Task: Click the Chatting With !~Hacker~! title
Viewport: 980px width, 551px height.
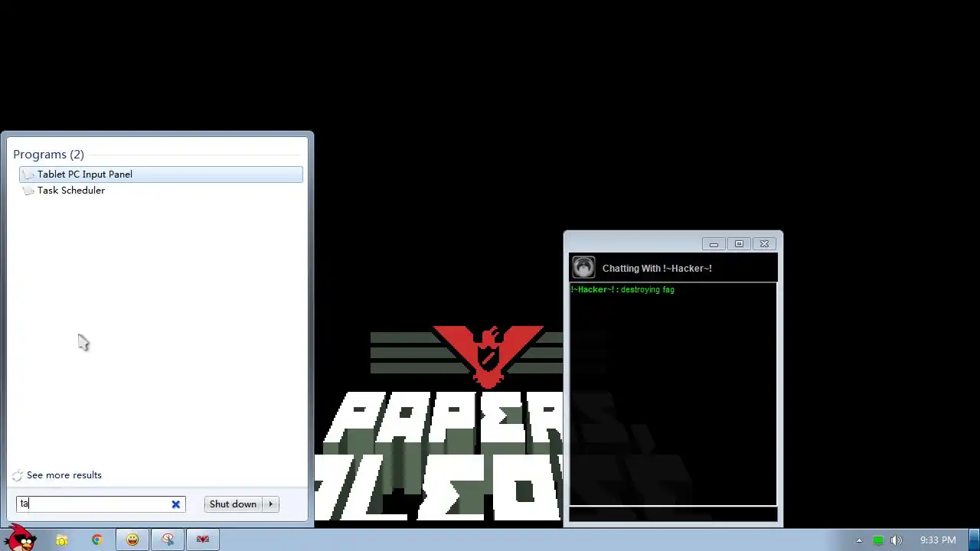Action: point(657,269)
